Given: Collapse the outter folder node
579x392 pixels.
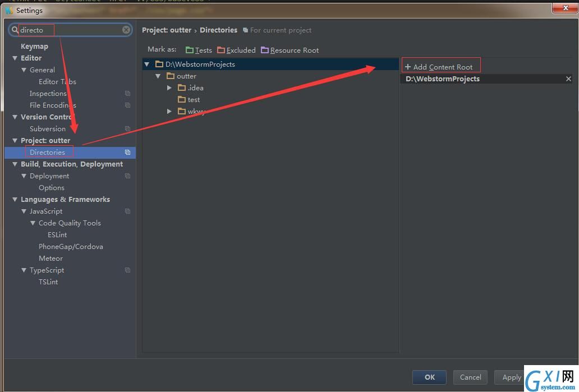Looking at the screenshot, I should click(x=158, y=76).
